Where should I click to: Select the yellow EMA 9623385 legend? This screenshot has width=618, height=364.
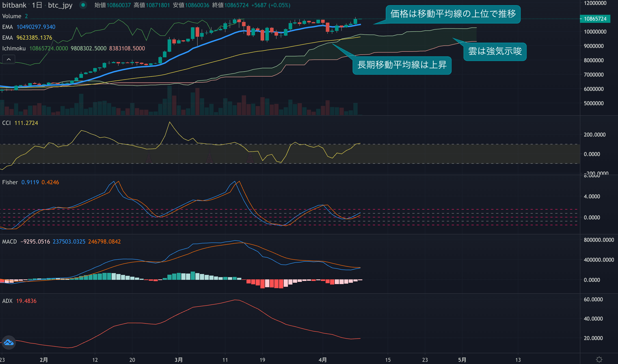27,38
